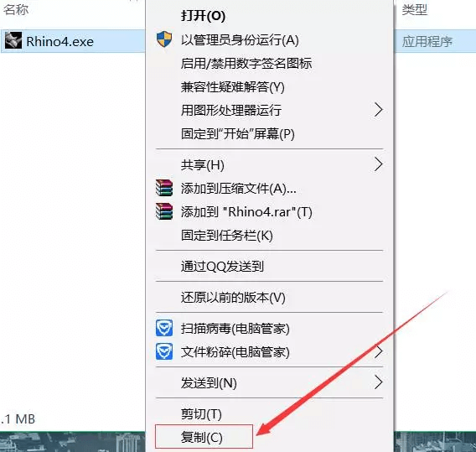Choose 固定到任务栏(K)

click(x=227, y=235)
